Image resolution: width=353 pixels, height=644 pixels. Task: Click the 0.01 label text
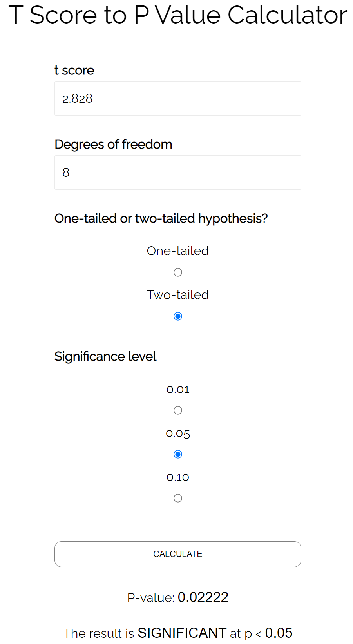[x=178, y=390]
